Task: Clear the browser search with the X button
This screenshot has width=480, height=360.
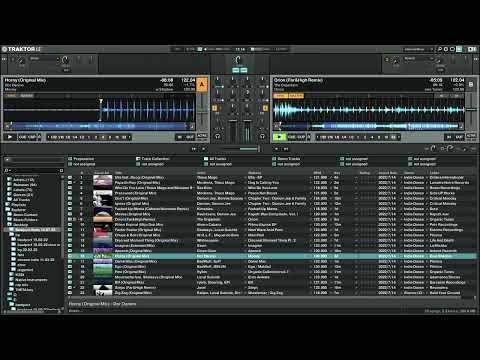Action: (61, 170)
